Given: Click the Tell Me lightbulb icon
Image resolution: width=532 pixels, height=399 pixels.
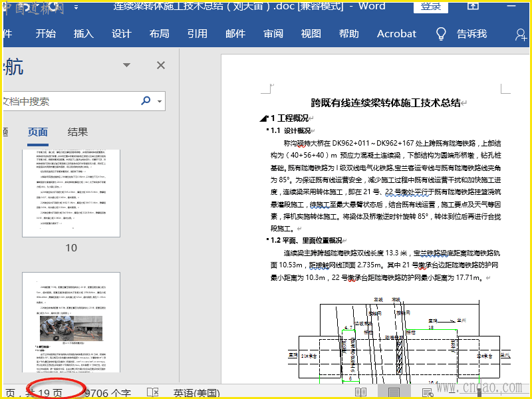Looking at the screenshot, I should point(441,34).
